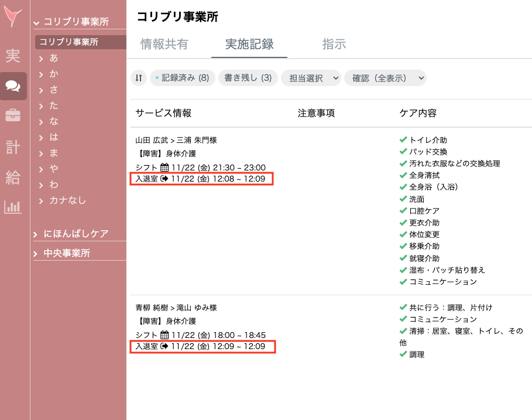Click the 書き残し (3) filter button
This screenshot has width=532, height=420.
pos(248,78)
